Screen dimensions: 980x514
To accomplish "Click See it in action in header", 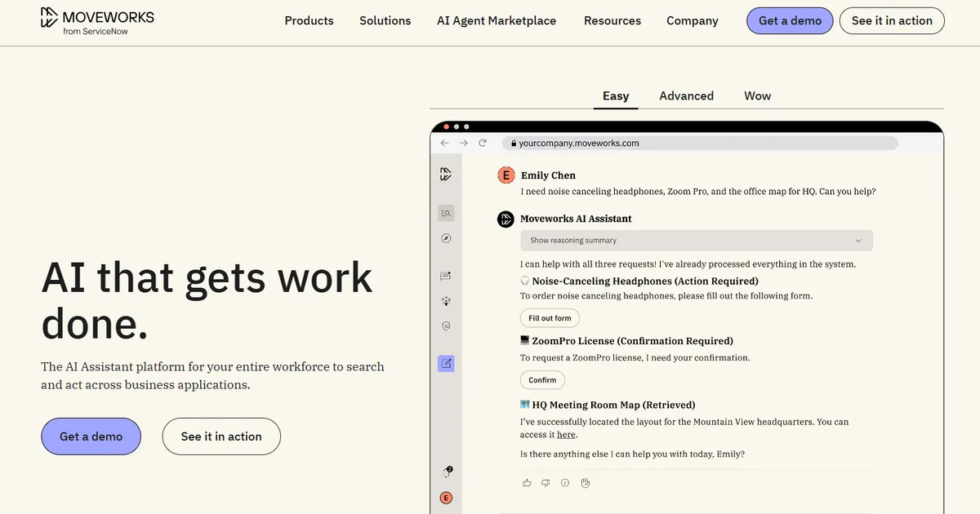I will pyautogui.click(x=892, y=20).
